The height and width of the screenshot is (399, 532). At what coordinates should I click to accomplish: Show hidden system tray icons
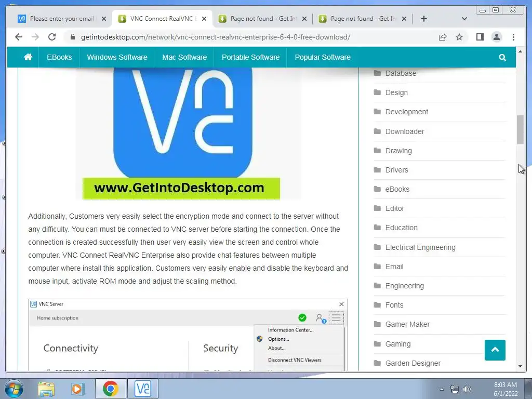(x=442, y=389)
